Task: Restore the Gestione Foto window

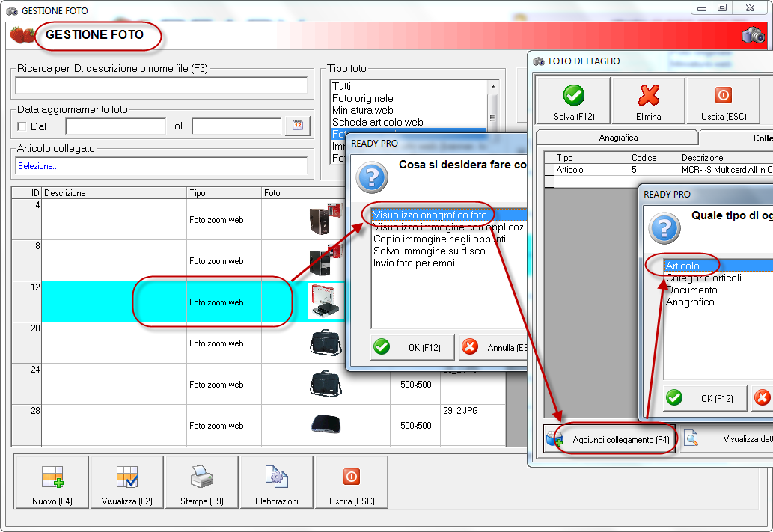Action: click(x=722, y=8)
